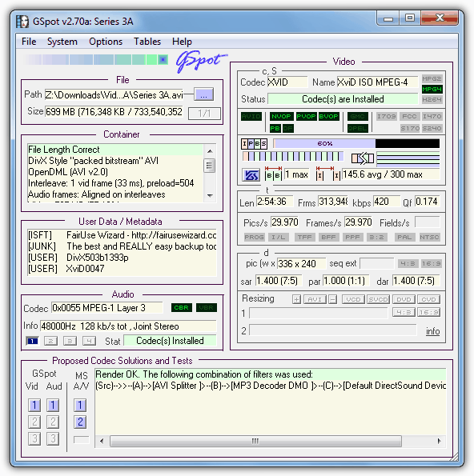Click the Container list scroll down arrow

[210, 196]
